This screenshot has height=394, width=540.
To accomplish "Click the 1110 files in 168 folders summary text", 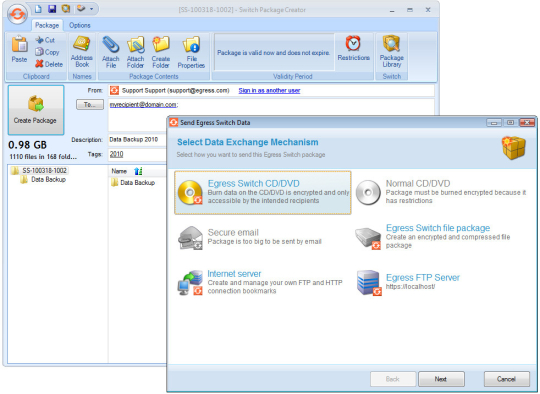I will click(x=43, y=157).
